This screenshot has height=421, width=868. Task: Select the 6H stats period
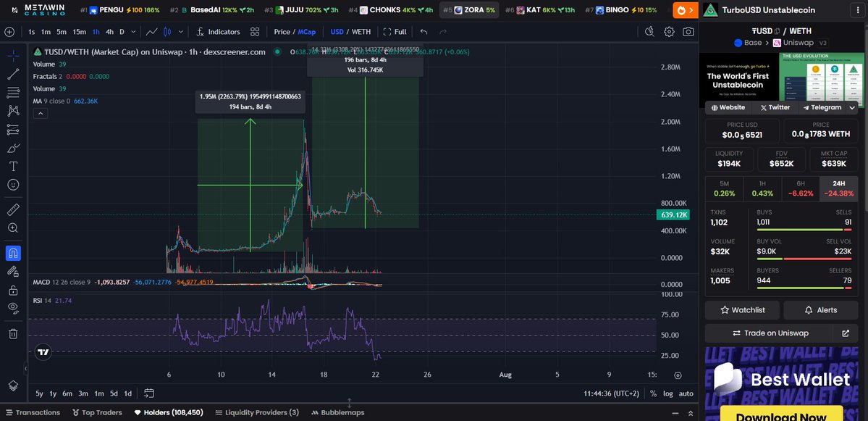(801, 188)
